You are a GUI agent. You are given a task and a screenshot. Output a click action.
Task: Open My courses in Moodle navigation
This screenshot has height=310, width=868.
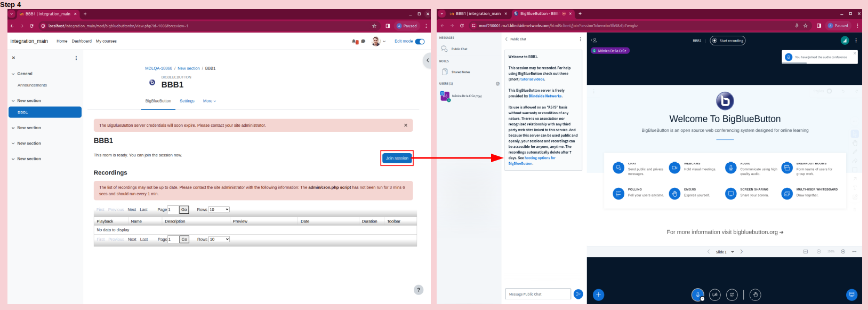pyautogui.click(x=106, y=41)
